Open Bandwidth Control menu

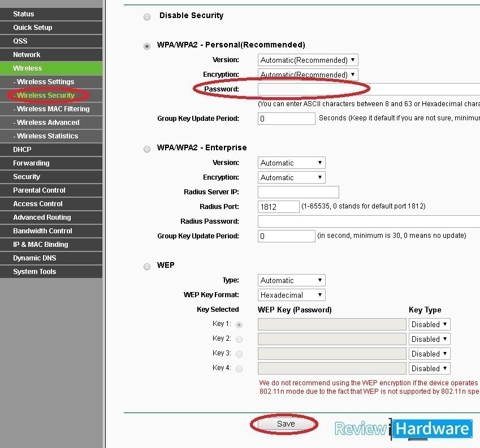click(51, 231)
